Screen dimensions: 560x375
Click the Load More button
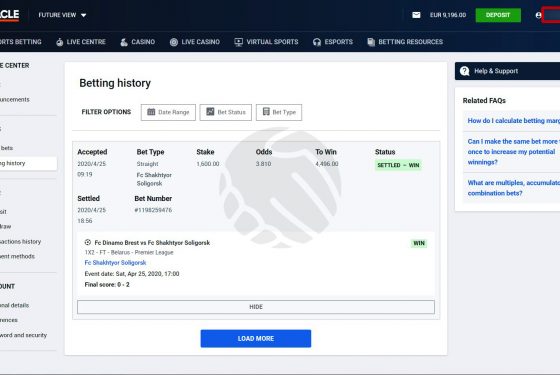[x=256, y=338]
